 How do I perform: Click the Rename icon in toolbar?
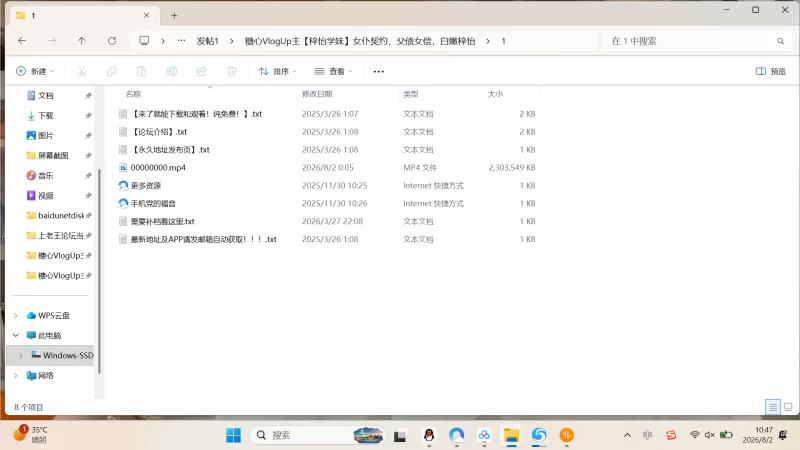pyautogui.click(x=171, y=71)
